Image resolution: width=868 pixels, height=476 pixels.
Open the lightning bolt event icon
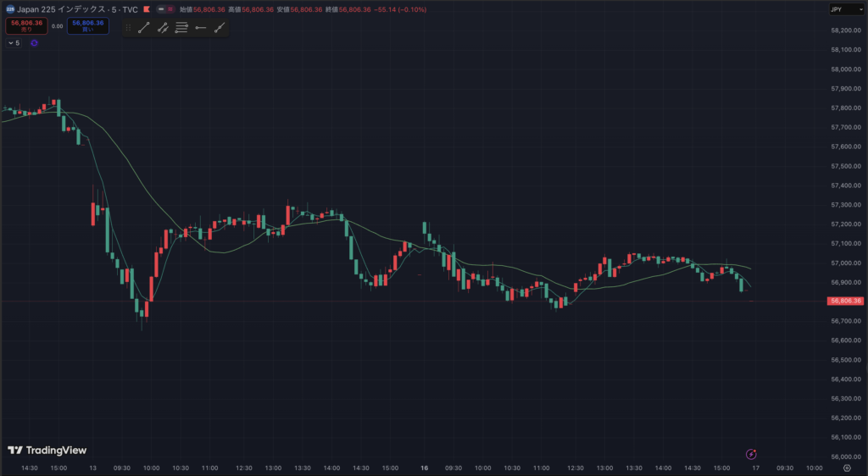click(750, 455)
